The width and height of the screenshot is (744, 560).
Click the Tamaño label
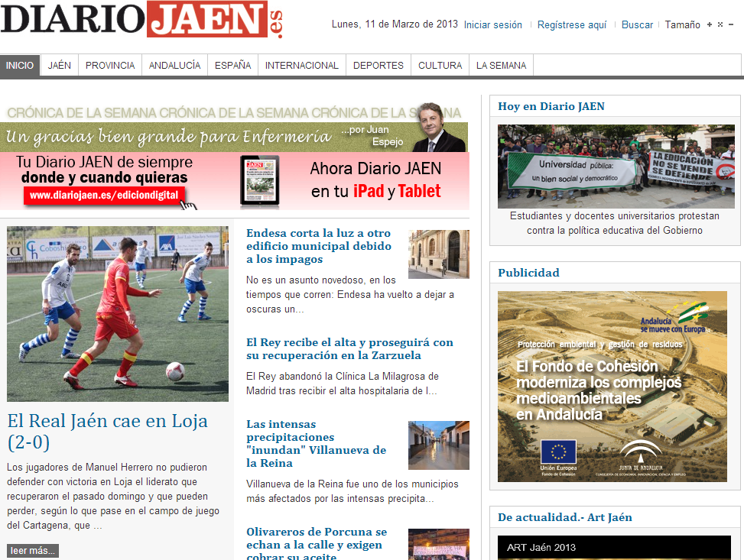coord(682,24)
